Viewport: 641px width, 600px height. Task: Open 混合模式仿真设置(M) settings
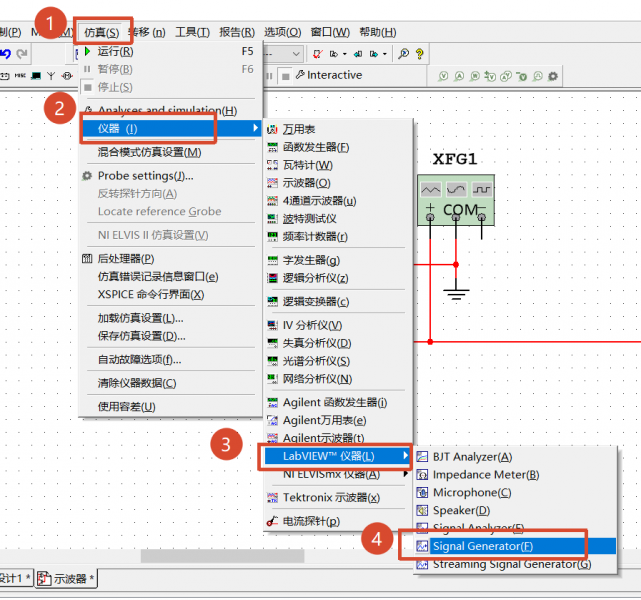(x=169, y=152)
